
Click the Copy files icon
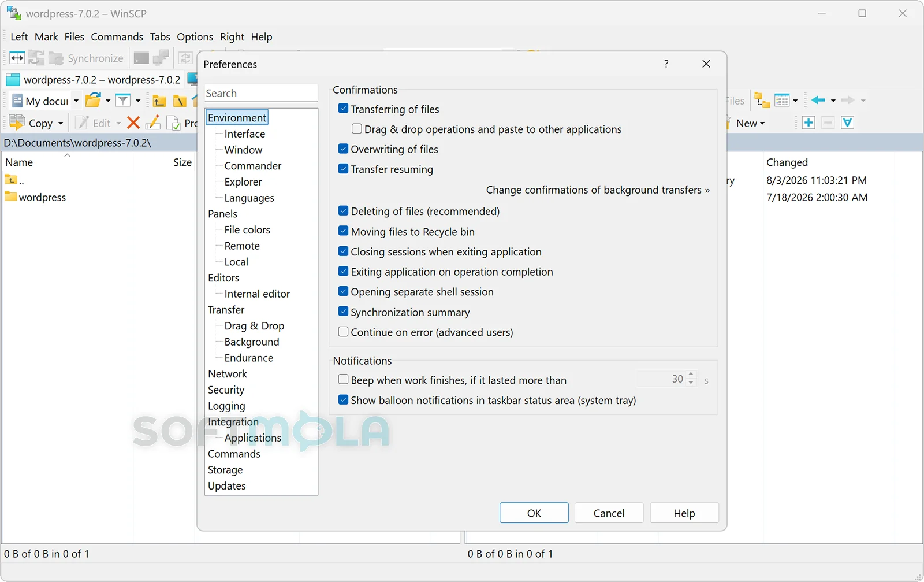17,123
